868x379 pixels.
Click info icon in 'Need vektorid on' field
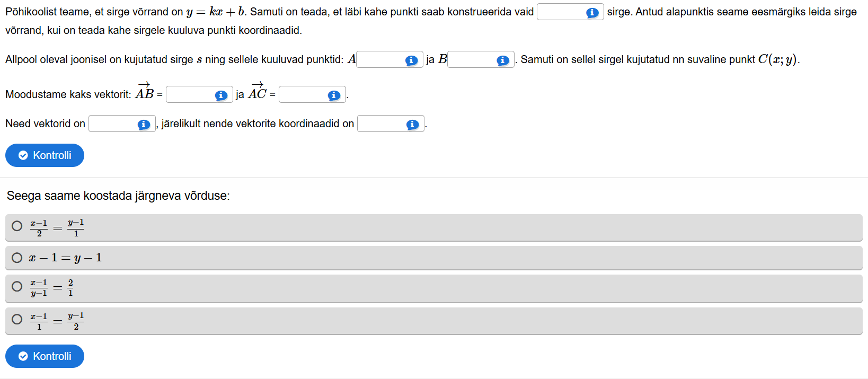[144, 125]
